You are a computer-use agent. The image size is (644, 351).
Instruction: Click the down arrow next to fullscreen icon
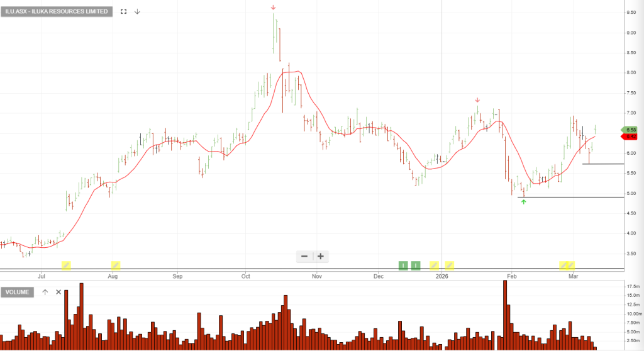click(137, 11)
